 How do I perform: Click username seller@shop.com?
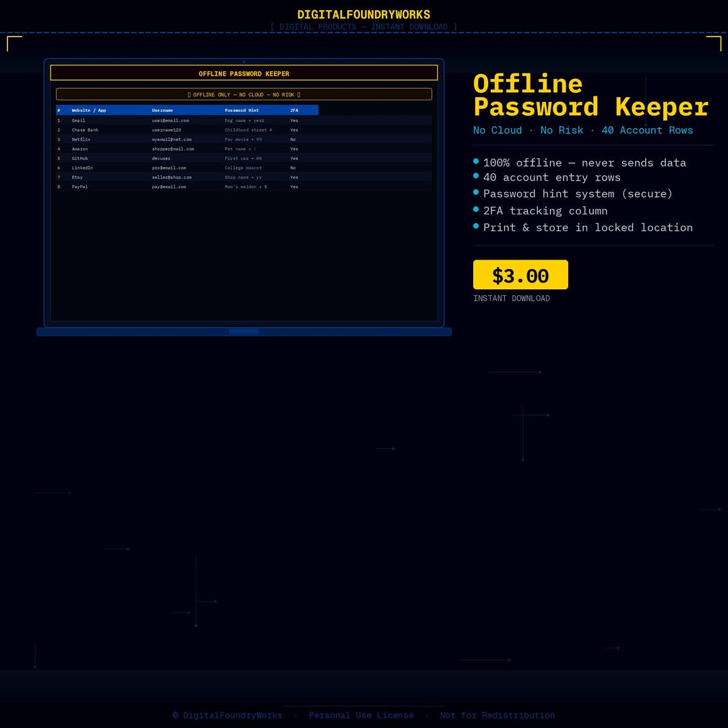[171, 177]
